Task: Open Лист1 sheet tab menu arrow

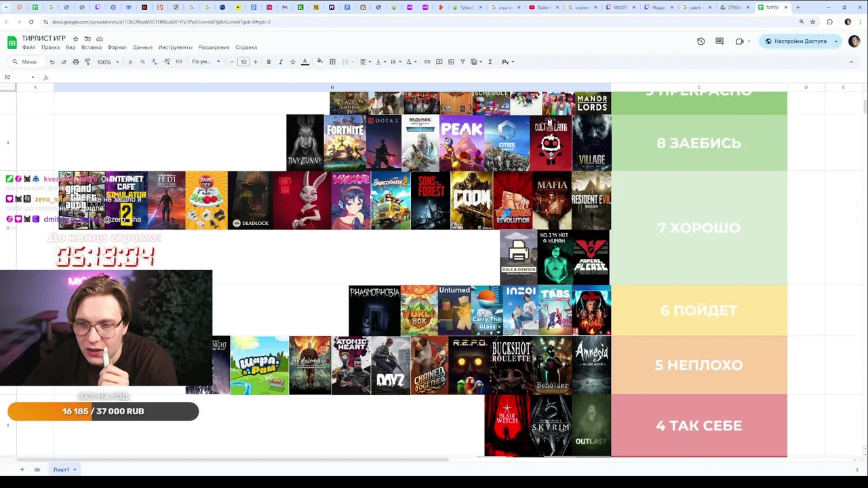Action: coord(75,470)
